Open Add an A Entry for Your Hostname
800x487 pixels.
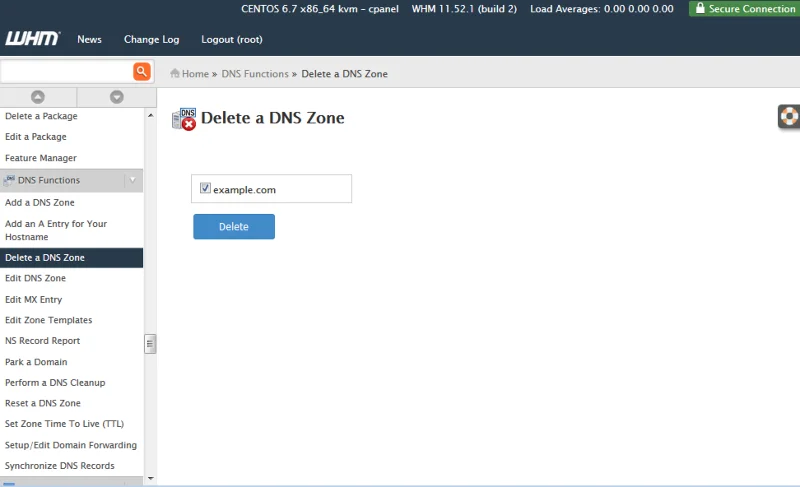(x=56, y=230)
